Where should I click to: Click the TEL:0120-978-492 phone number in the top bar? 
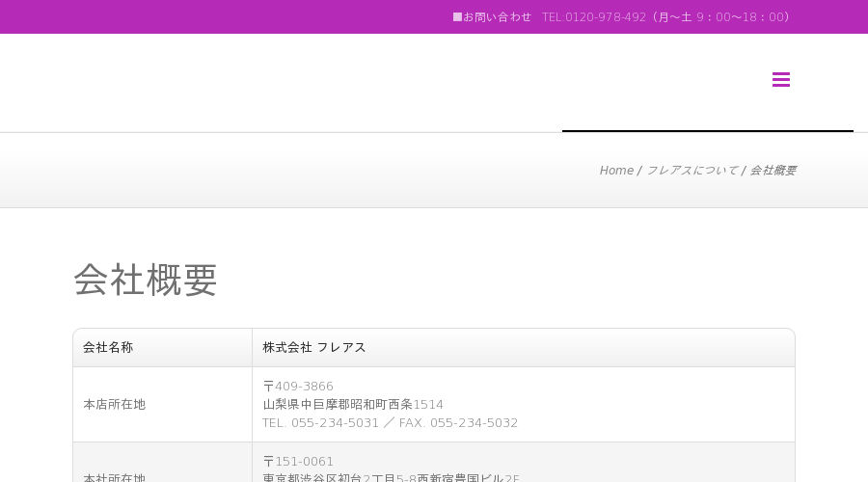click(594, 17)
